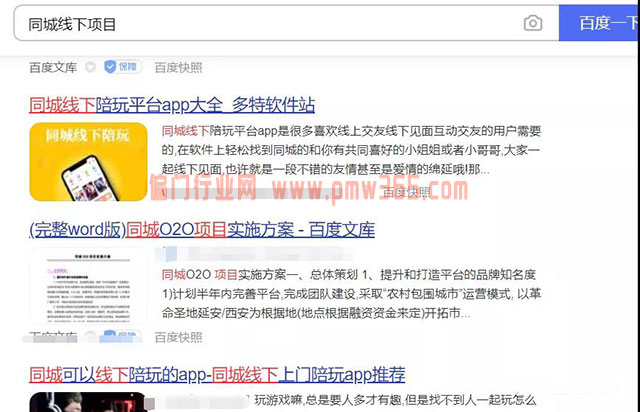Click the yellow 同城线下陪玩 thumbnail
640x412 pixels.
point(88,162)
